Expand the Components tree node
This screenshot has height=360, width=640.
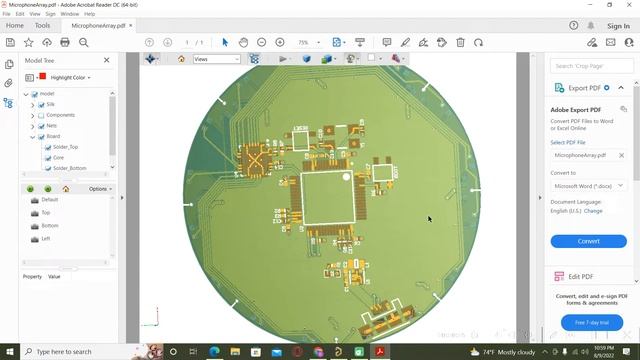pos(33,116)
